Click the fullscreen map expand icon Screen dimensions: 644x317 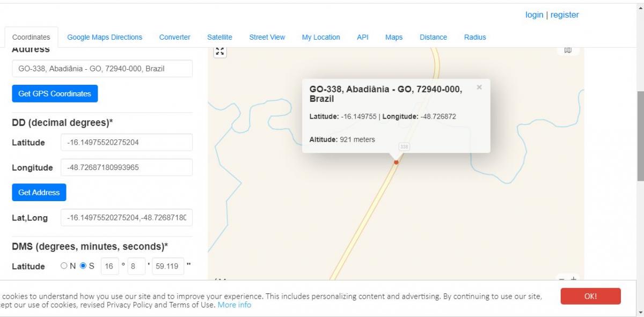coord(220,51)
